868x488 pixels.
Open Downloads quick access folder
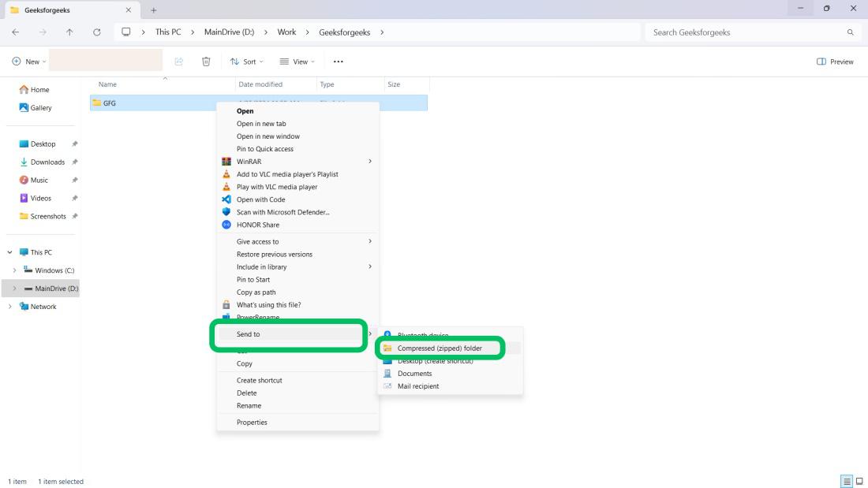tap(42, 162)
